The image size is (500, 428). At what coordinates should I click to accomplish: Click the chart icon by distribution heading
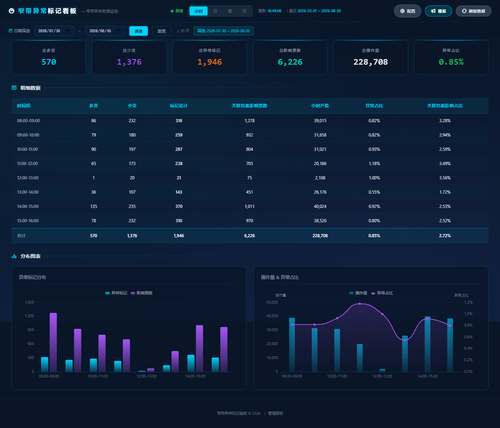(x=14, y=256)
